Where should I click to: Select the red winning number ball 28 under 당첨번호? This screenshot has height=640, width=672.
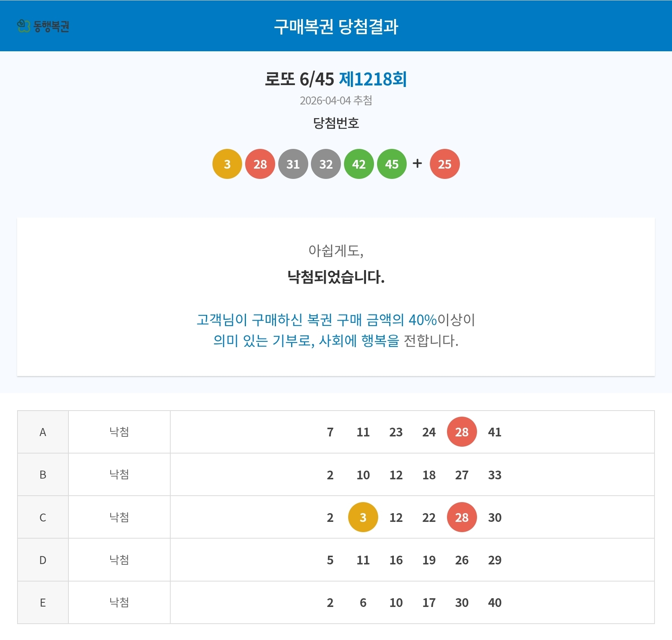pos(260,164)
